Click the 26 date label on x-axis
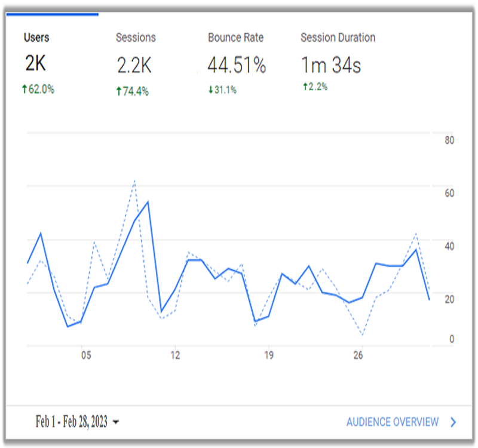The width and height of the screenshot is (478, 448). [358, 355]
